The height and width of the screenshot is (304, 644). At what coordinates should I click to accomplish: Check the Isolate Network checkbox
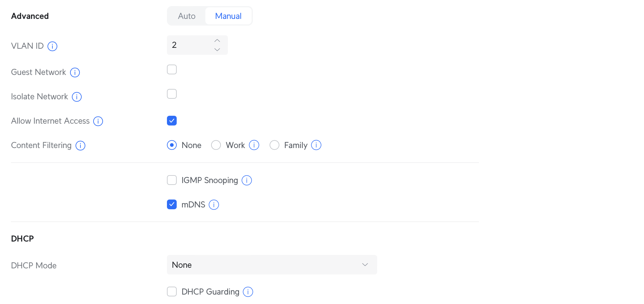pyautogui.click(x=172, y=94)
